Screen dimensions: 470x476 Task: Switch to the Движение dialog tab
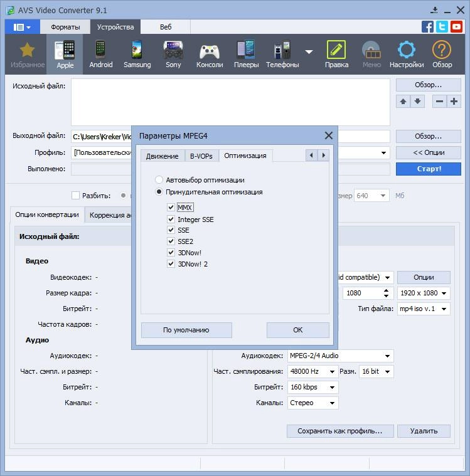(163, 156)
